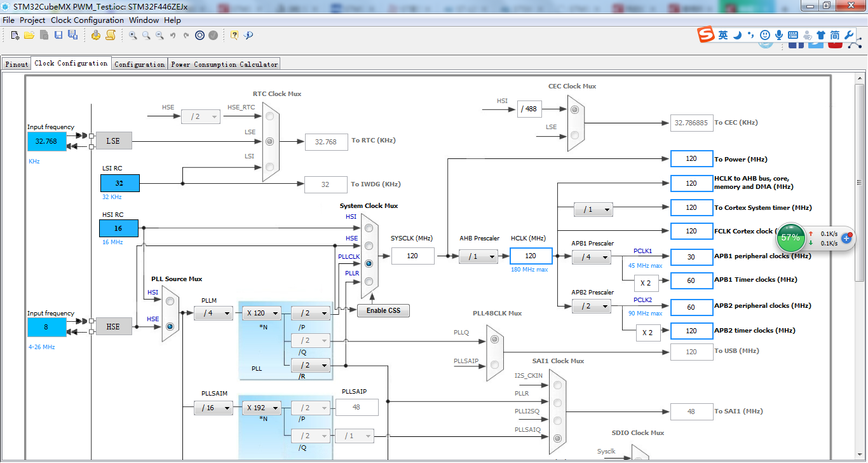This screenshot has height=463, width=868.
Task: Click the LSE input frequency 32.768 field
Action: click(46, 141)
